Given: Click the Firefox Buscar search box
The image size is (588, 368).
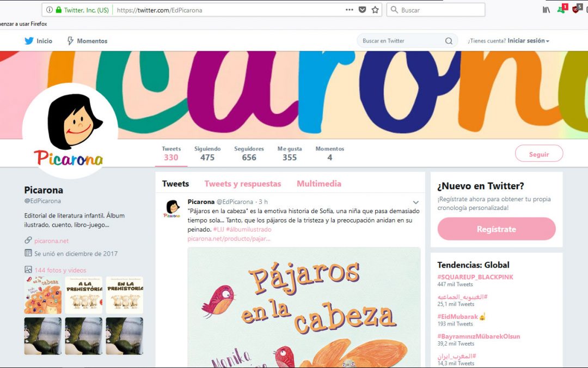Looking at the screenshot, I should pyautogui.click(x=436, y=10).
